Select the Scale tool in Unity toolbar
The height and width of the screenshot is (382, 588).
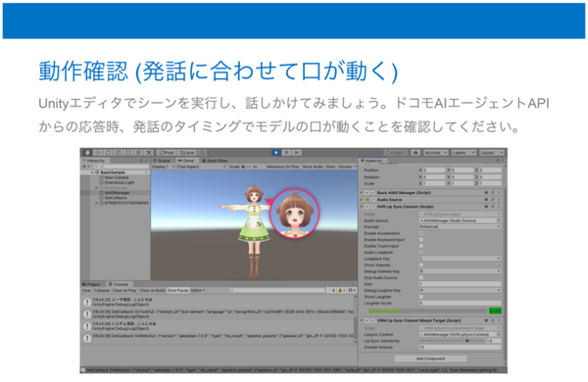tap(119, 153)
